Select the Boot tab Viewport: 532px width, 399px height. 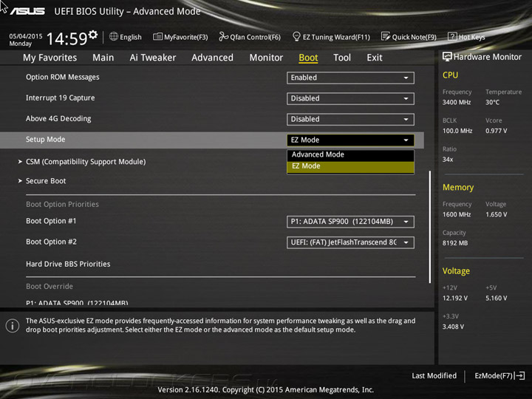tap(308, 58)
